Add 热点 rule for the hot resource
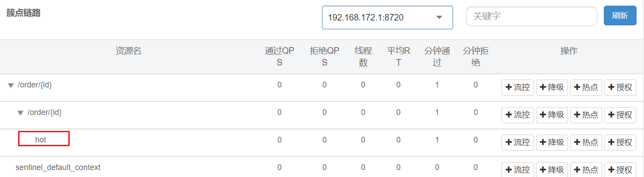644x177 pixels. click(586, 142)
